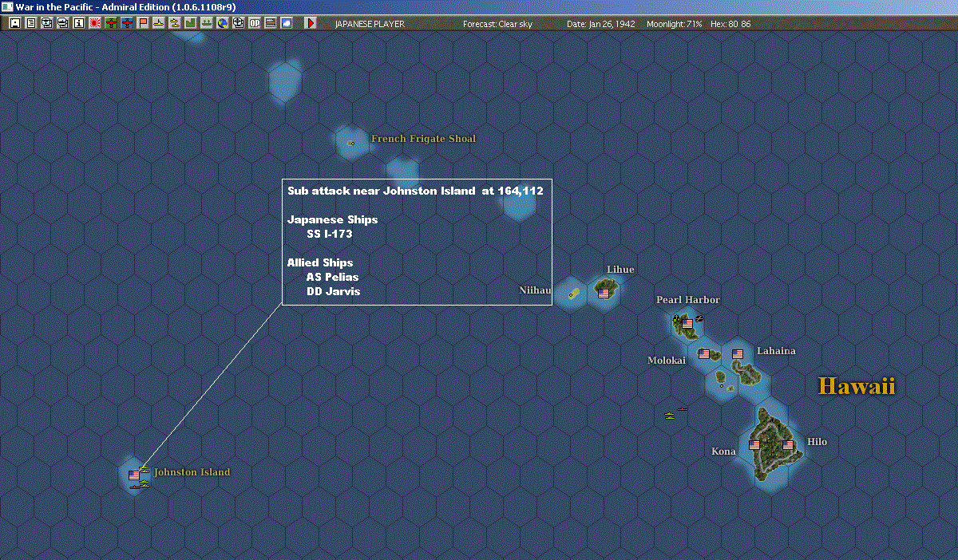This screenshot has width=958, height=560.
Task: Click the Johnston Island map label
Action: point(192,472)
